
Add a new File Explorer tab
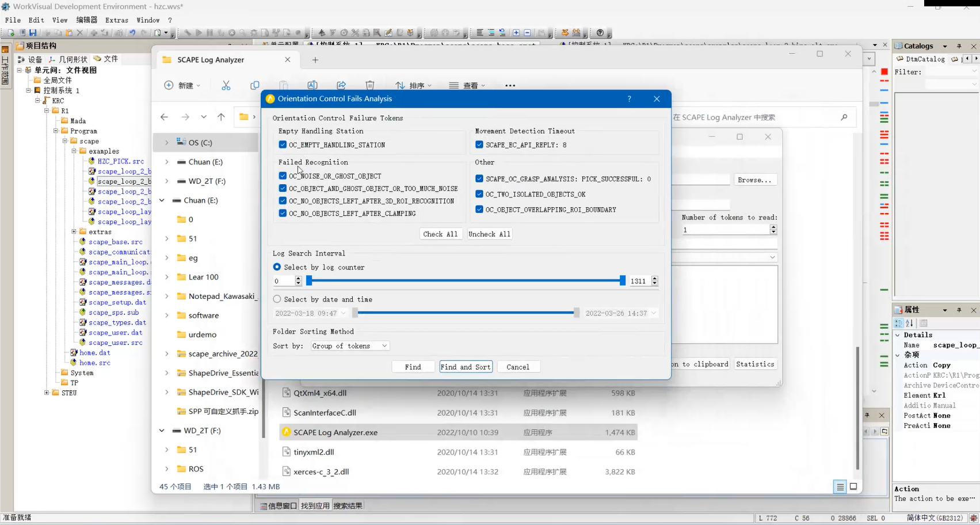315,60
